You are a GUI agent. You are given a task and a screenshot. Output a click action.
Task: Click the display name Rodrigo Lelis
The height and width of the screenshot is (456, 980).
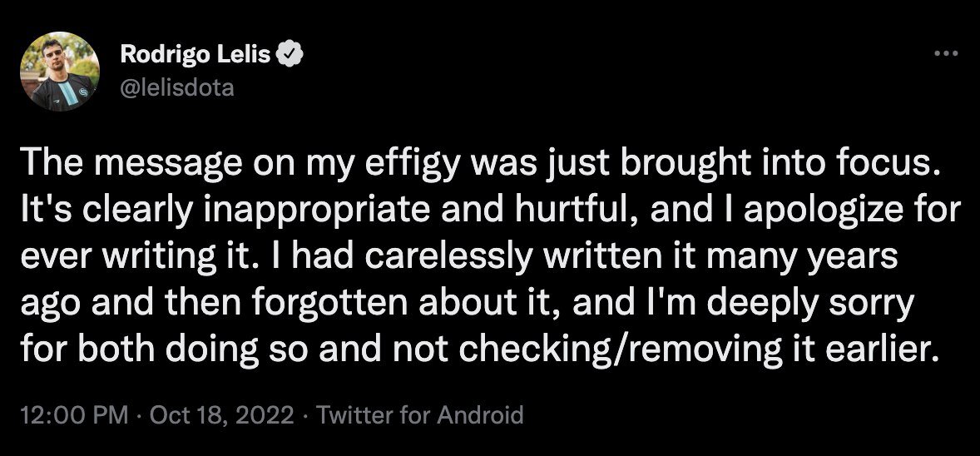click(195, 56)
